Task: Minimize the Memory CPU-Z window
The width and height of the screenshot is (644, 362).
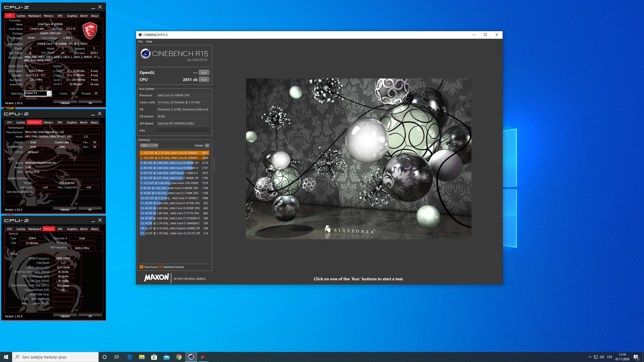Action: (93, 220)
